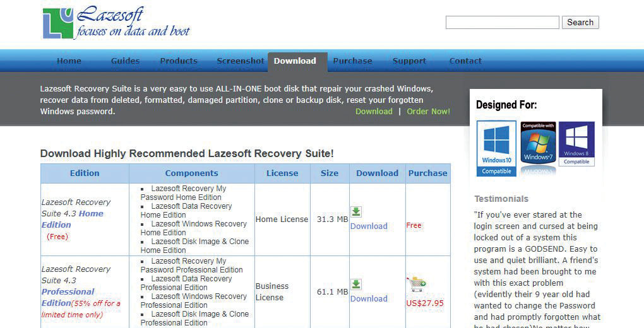Open the Support menu item
This screenshot has width=644, height=328.
coord(409,61)
